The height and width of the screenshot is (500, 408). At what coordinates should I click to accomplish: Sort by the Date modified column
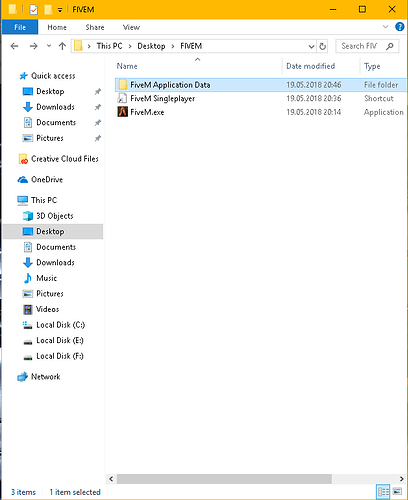(310, 66)
